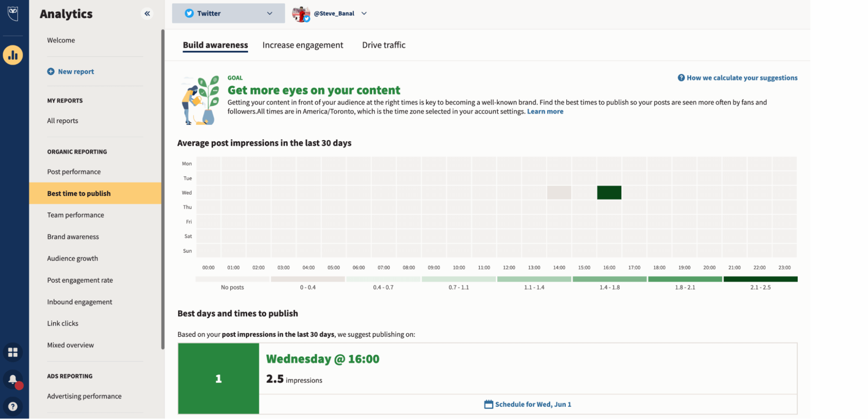Screen dimensions: 868x419
Task: Open the Analytics bar chart icon in sidebar
Action: pos(13,55)
